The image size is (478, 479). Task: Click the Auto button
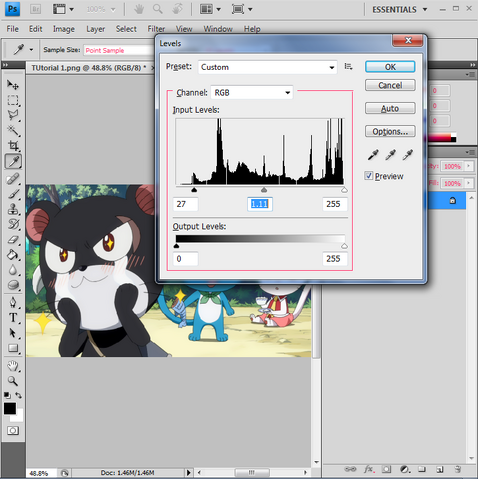tap(390, 108)
